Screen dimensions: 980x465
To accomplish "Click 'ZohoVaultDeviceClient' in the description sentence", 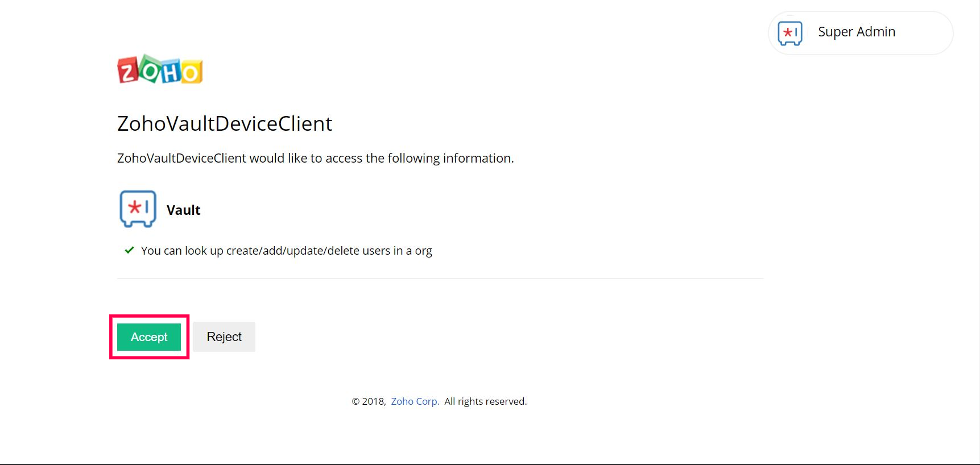I will [181, 158].
